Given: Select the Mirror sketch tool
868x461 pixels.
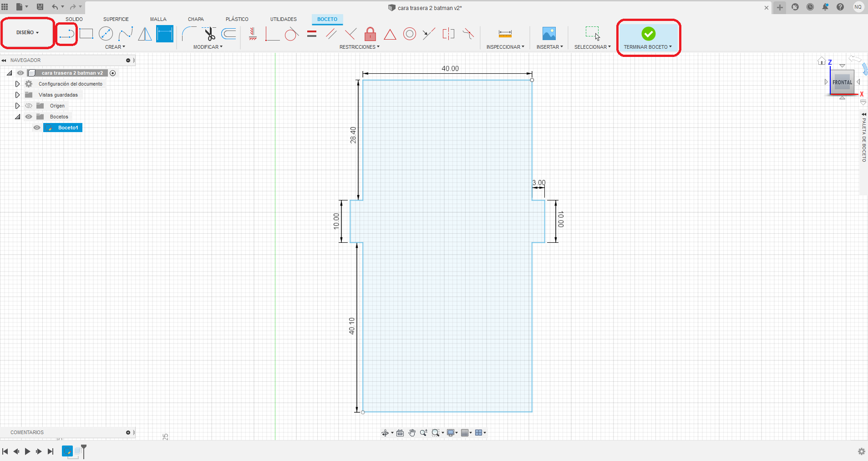Looking at the screenshot, I should tap(145, 34).
